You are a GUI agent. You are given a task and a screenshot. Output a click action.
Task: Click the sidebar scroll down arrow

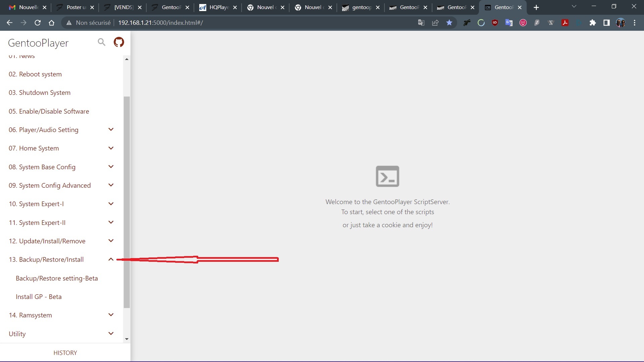[127, 339]
